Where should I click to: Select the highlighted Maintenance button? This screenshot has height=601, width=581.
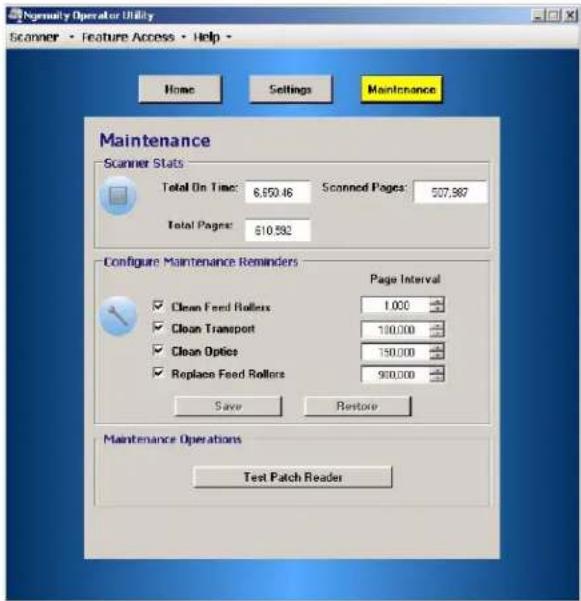click(401, 89)
